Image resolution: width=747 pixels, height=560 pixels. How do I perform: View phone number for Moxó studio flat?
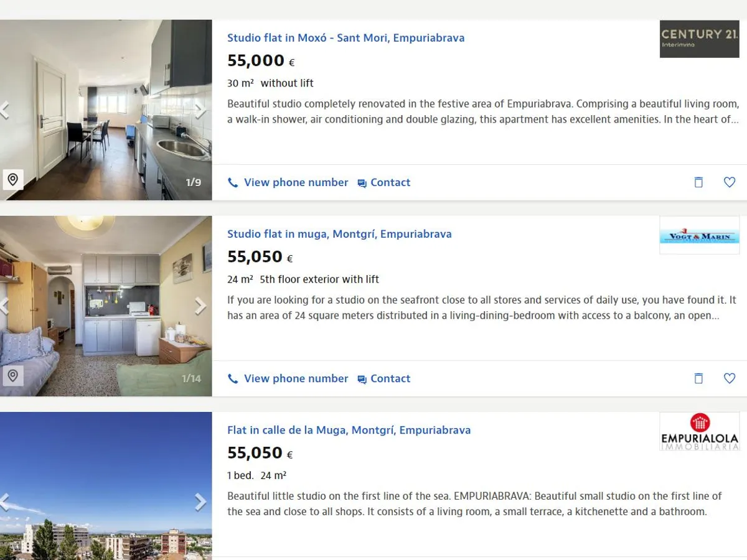[x=288, y=182]
